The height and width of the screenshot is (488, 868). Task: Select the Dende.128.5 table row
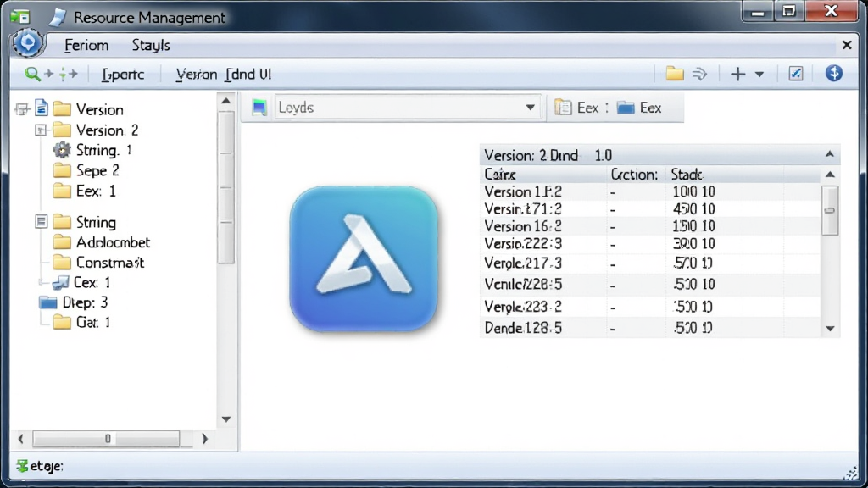coord(650,328)
